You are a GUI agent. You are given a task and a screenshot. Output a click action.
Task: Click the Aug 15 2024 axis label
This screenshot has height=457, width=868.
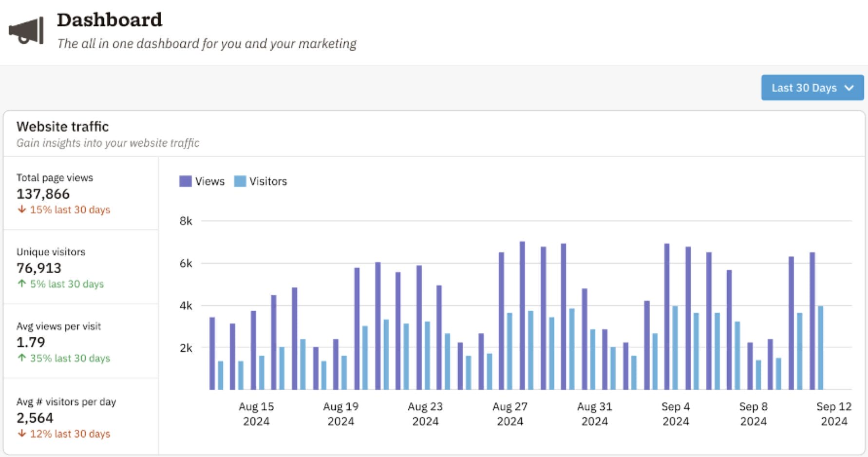click(x=256, y=414)
